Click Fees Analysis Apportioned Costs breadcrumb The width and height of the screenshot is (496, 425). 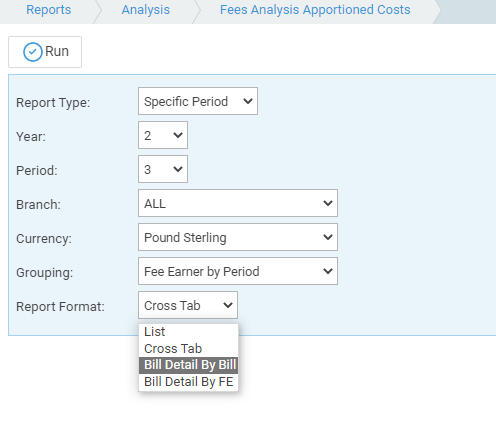click(x=315, y=10)
